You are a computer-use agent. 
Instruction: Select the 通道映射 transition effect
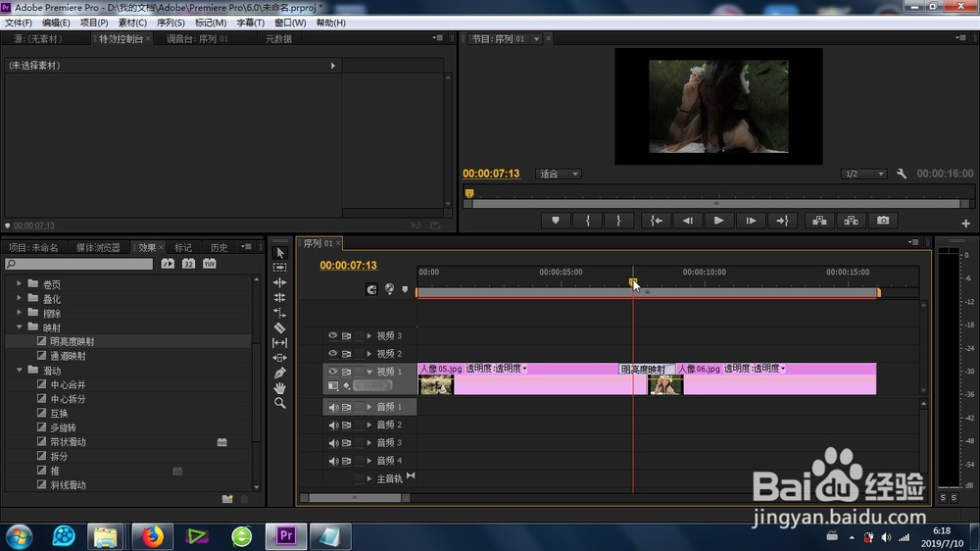(x=68, y=356)
